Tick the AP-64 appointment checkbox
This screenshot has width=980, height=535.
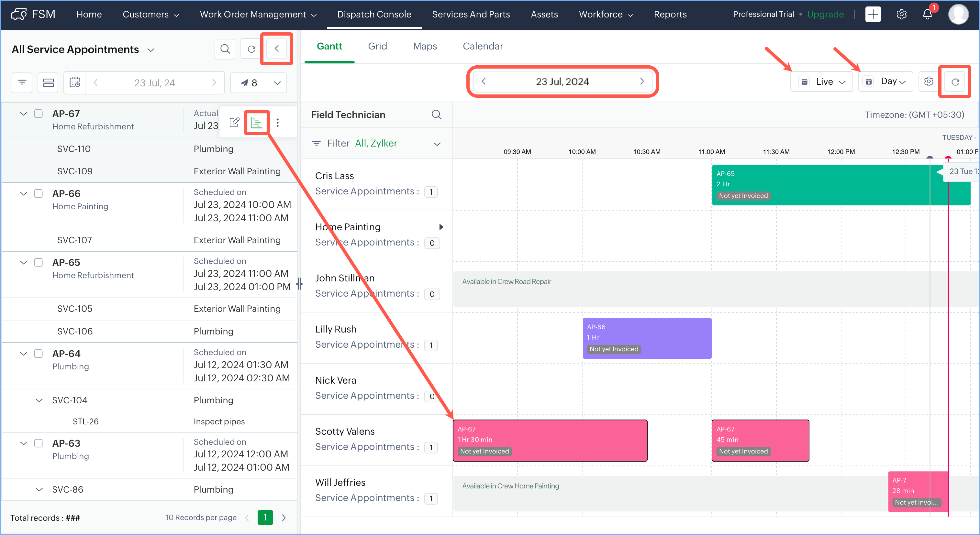click(x=39, y=354)
